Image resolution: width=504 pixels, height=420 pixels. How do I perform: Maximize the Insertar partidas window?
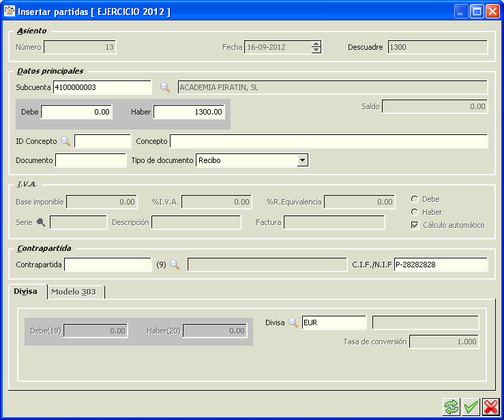(x=477, y=12)
